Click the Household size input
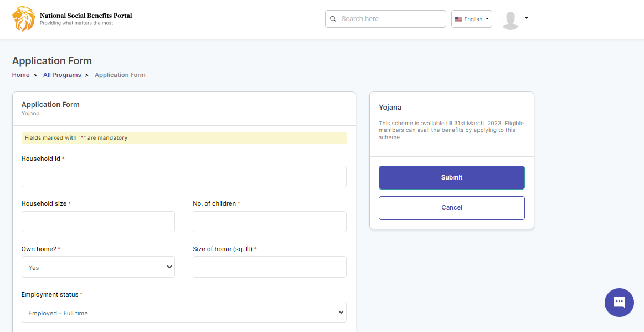Screen dimensions: 644x332 98,222
